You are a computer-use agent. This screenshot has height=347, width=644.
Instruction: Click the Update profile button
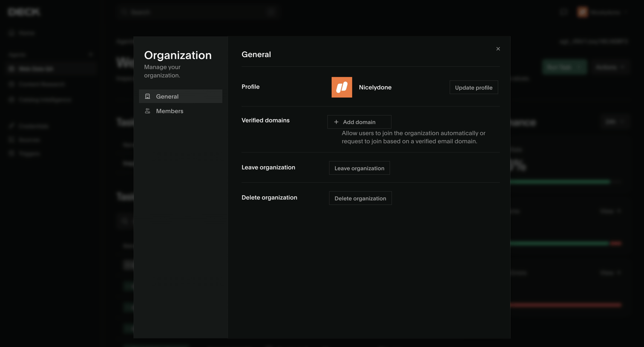pos(474,87)
